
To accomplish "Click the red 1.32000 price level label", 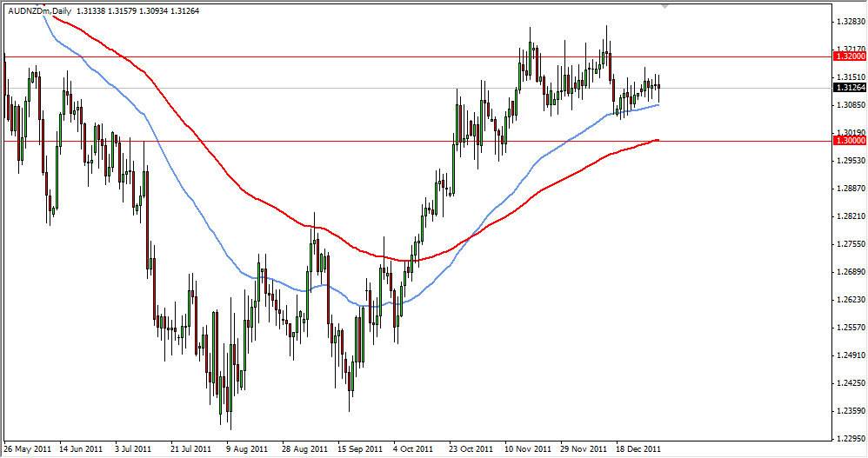I will click(x=848, y=56).
